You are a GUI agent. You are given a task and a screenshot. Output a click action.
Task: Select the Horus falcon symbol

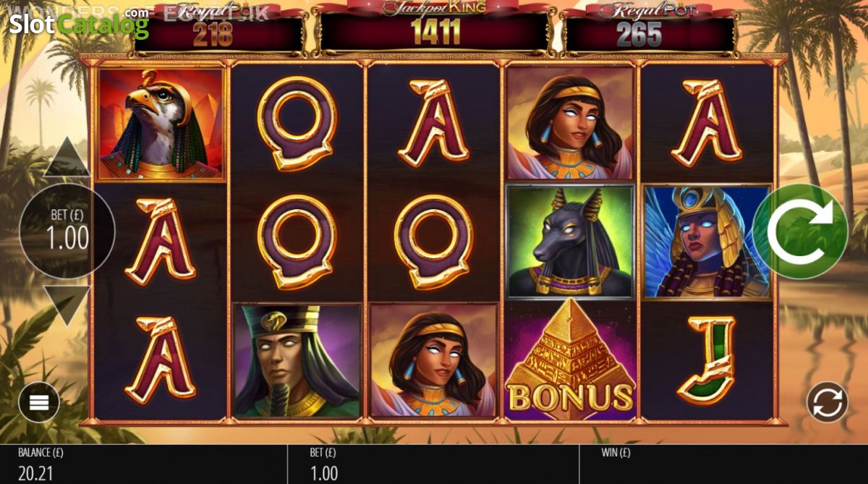[x=161, y=124]
